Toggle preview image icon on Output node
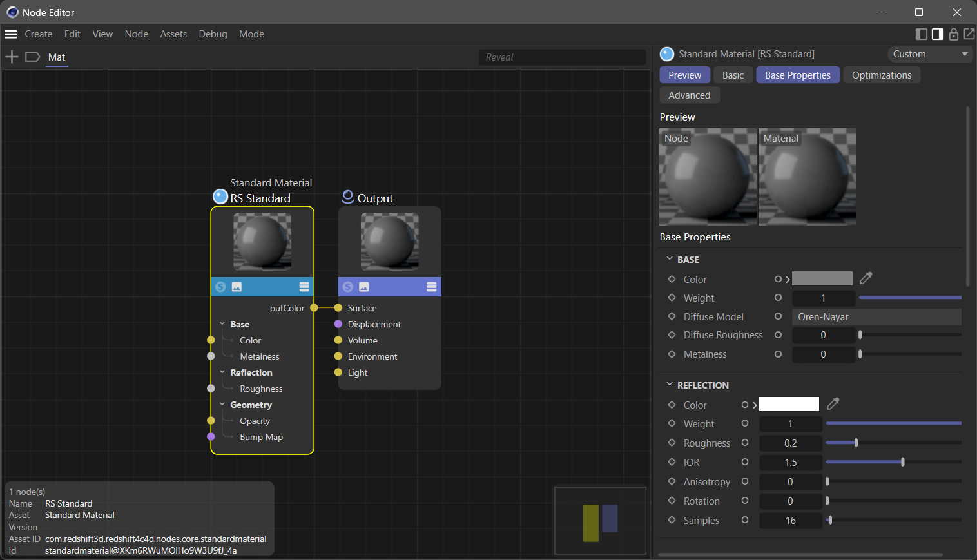Screen dimensions: 977x560 click(x=364, y=287)
